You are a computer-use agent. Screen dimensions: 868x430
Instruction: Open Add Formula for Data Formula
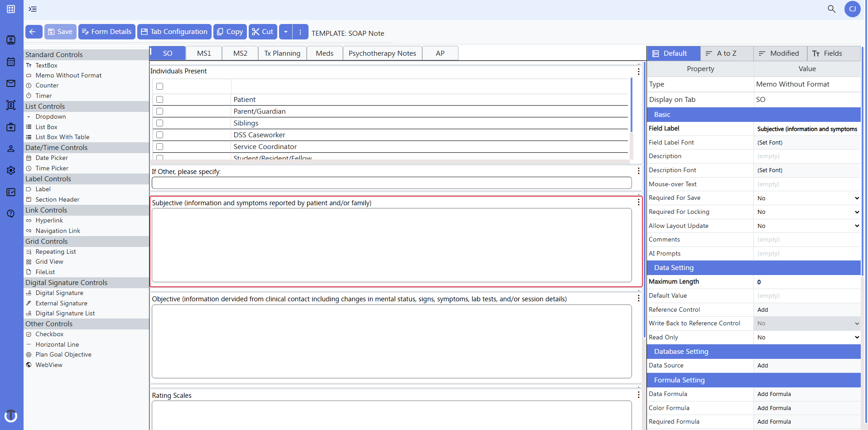(774, 394)
